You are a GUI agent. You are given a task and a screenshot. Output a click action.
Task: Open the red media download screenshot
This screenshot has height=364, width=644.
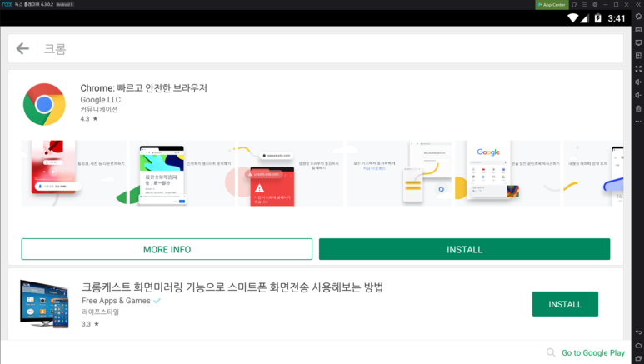click(x=74, y=173)
